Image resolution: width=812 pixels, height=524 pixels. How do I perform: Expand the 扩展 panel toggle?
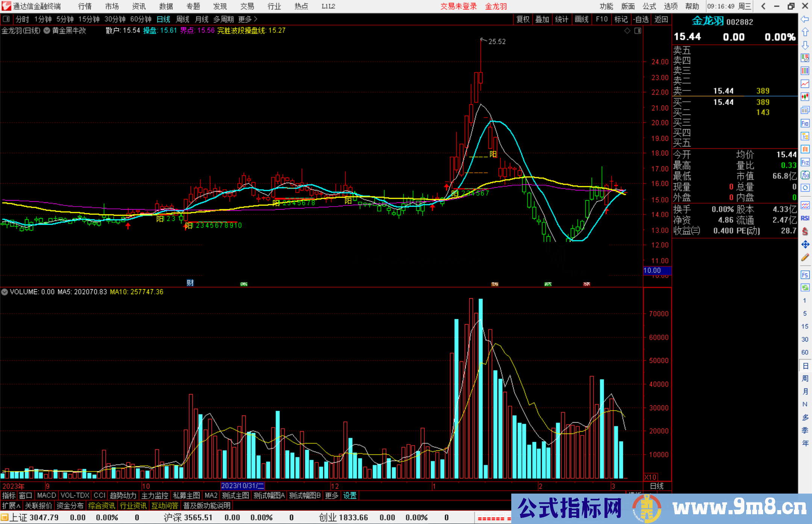coord(11,506)
